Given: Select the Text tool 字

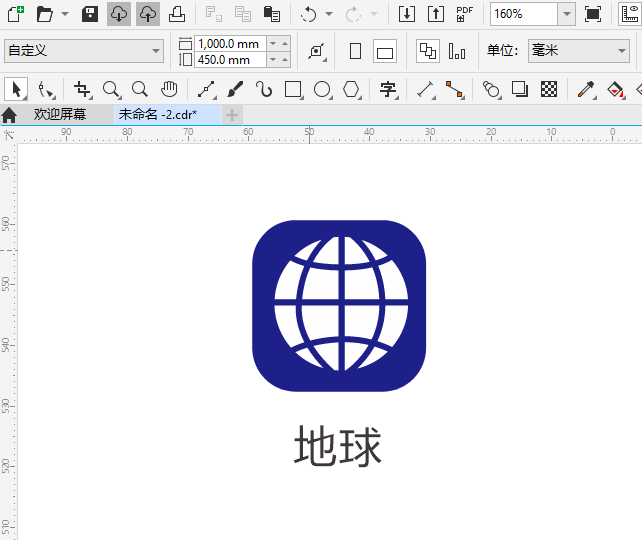Looking at the screenshot, I should pos(388,89).
